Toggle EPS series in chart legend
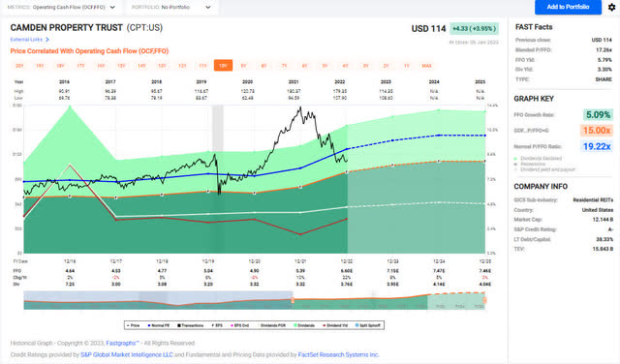Image resolution: width=620 pixels, height=364 pixels. tap(217, 325)
